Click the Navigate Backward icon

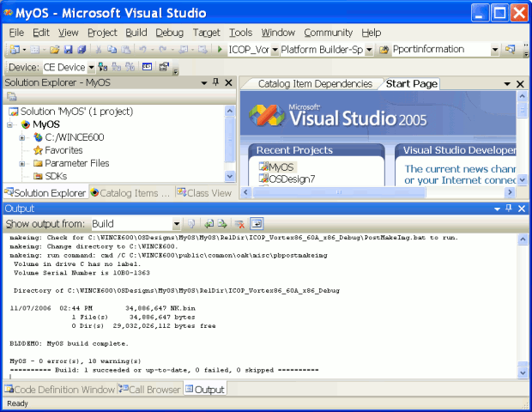184,50
